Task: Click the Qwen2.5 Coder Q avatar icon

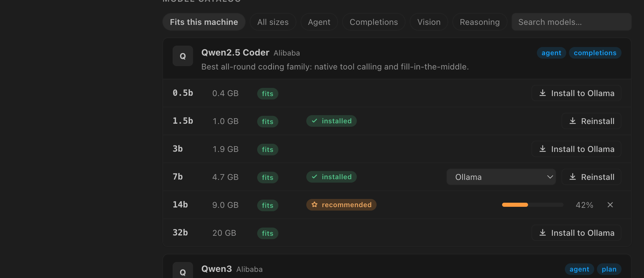Action: [x=183, y=56]
